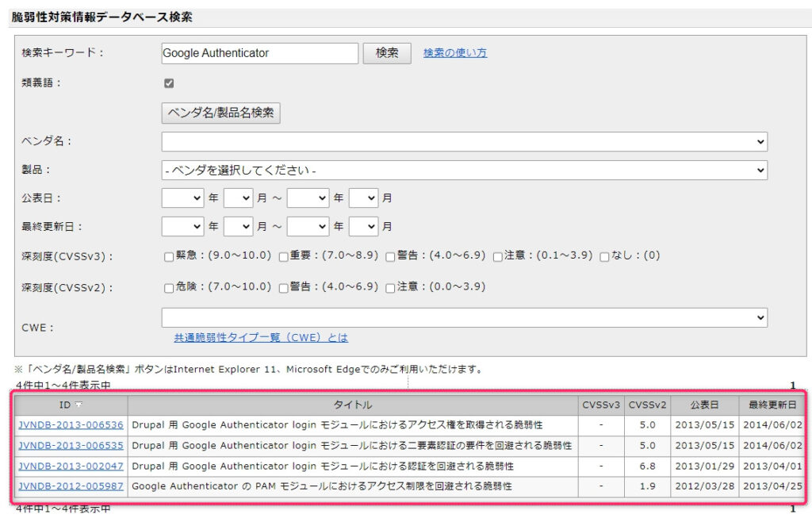Viewport: 812px width, 522px height.
Task: Click the 公表日 column header
Action: tap(704, 405)
